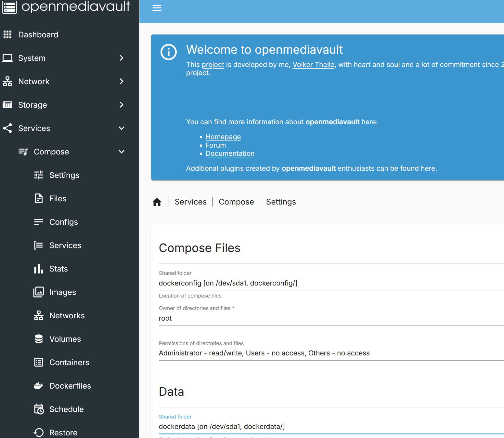Go to Settings breadcrumb
The height and width of the screenshot is (438, 504).
(x=281, y=202)
